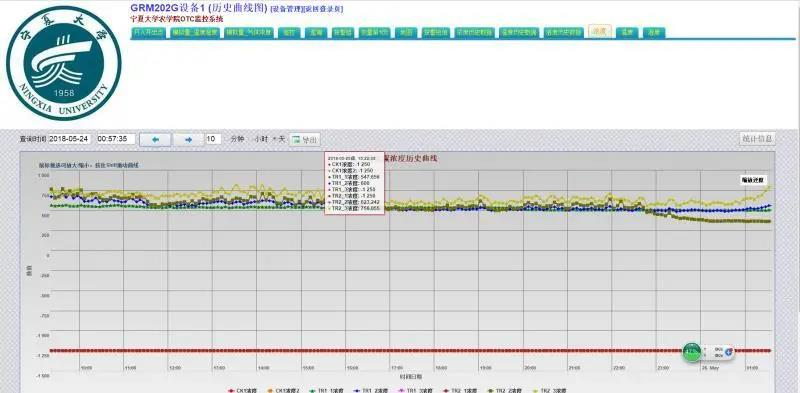Click the right arrow to advance time
This screenshot has height=393, width=800.
[x=188, y=139]
